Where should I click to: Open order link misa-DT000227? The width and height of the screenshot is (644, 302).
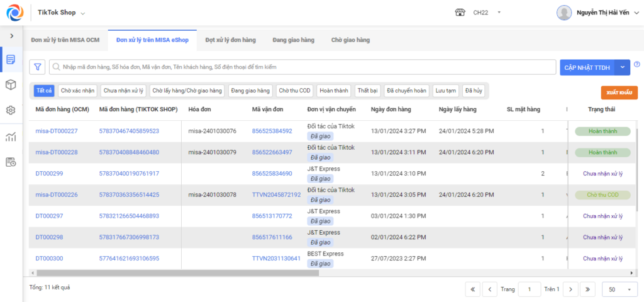click(56, 131)
